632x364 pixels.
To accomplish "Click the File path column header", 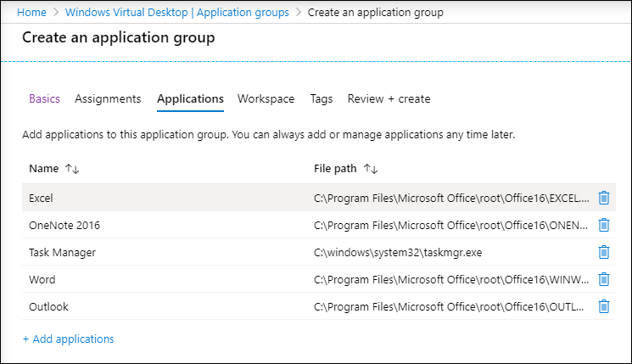I will [x=335, y=169].
